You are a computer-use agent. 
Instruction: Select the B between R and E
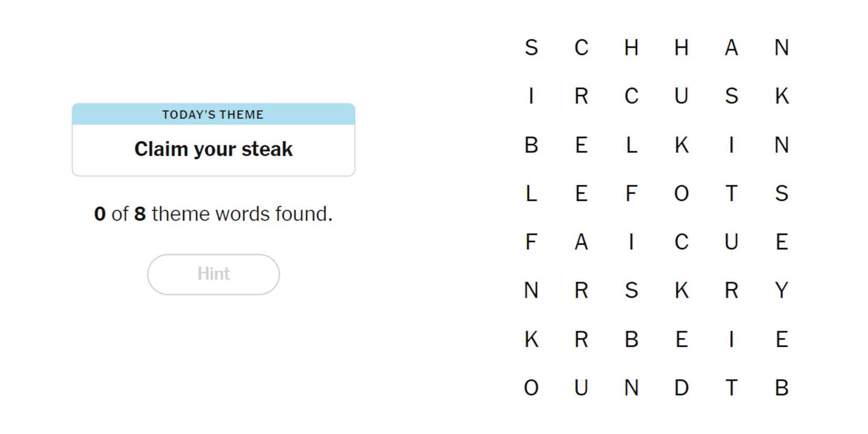[631, 339]
